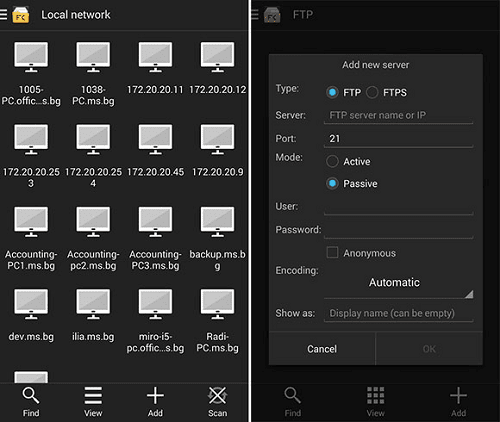
Task: Scan the local network
Action: click(x=217, y=402)
